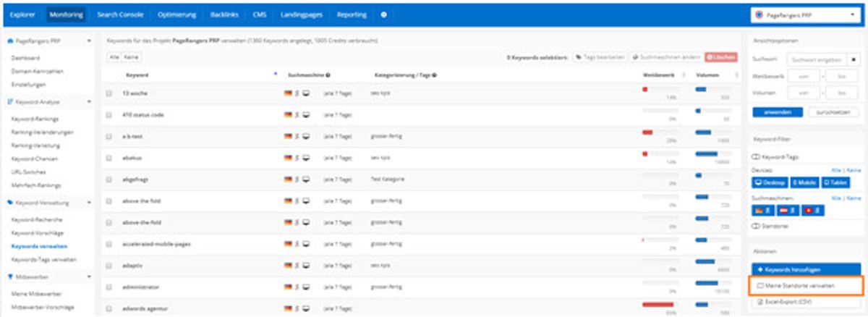Click the Tags bearbeiten button
The image size is (868, 317).
(x=599, y=56)
